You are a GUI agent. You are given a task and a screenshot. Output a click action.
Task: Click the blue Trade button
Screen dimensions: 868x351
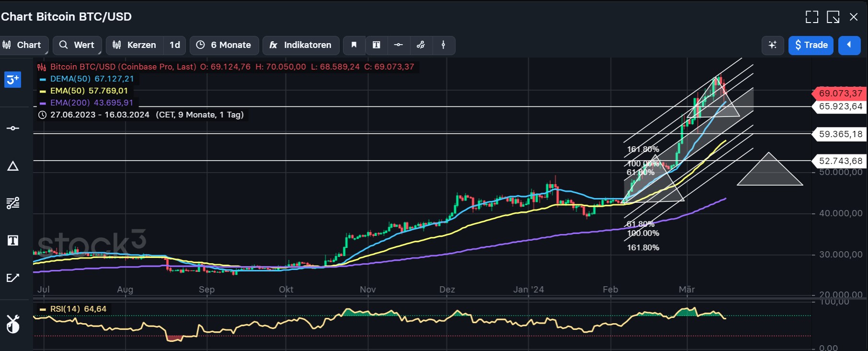click(x=811, y=45)
